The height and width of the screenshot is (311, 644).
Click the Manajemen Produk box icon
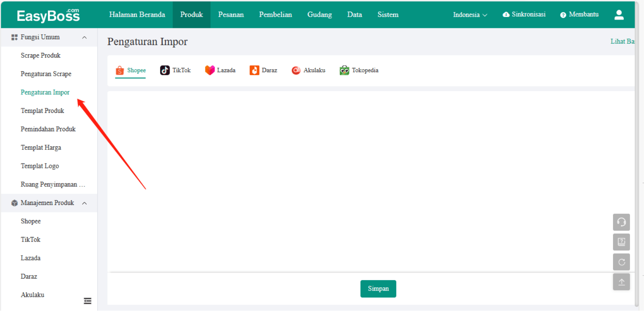point(14,203)
